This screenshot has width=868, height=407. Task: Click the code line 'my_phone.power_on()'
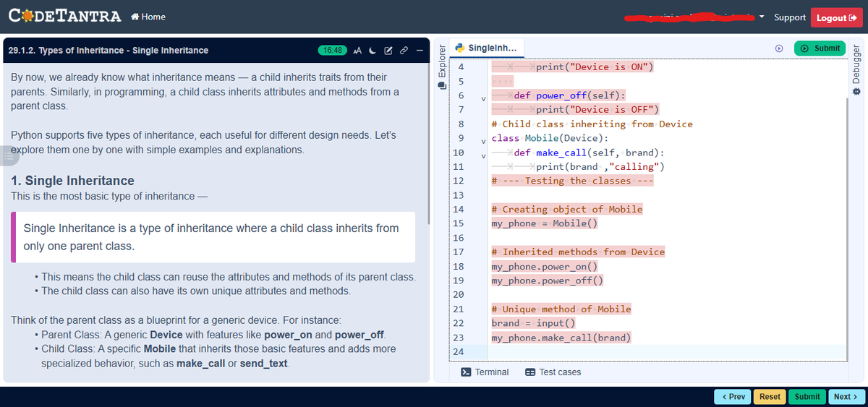click(545, 266)
